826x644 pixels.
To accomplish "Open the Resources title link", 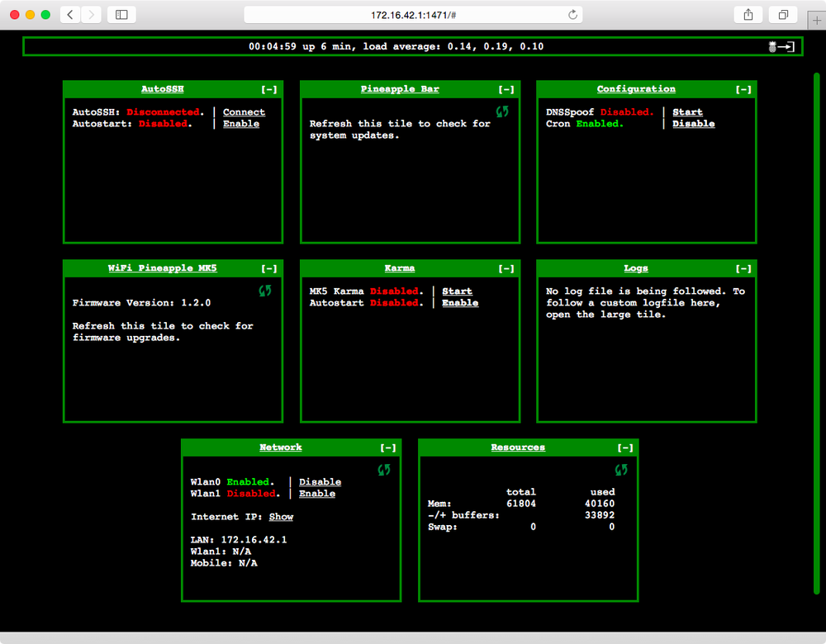I will click(518, 447).
